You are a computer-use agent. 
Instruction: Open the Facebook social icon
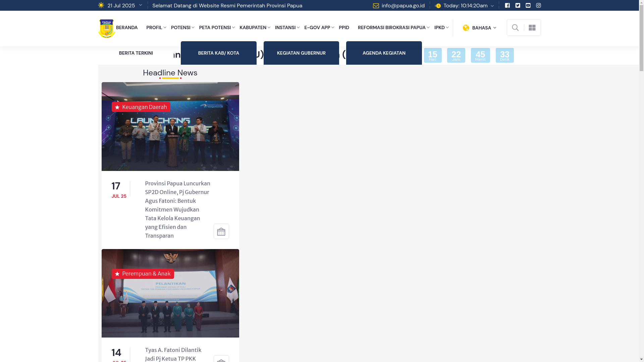pos(507,5)
